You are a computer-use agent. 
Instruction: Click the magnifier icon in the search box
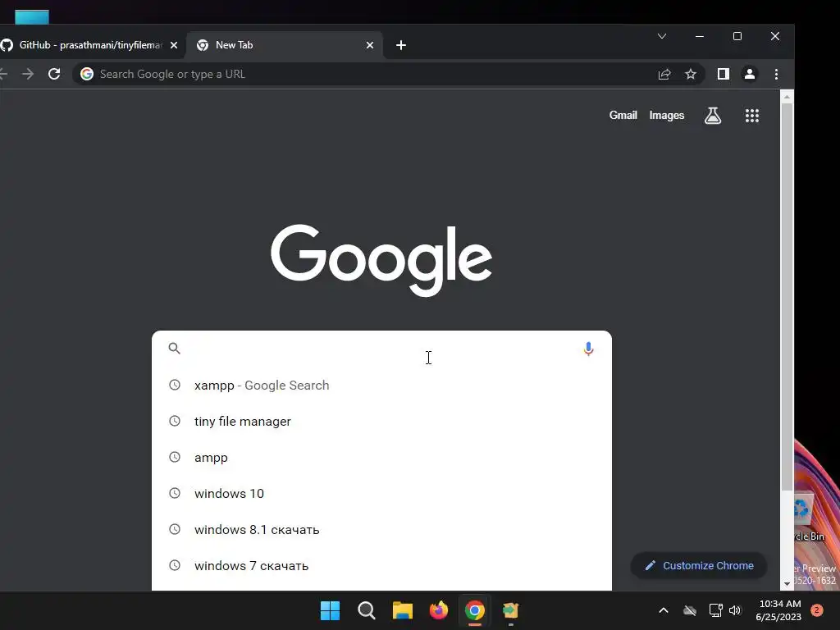pyautogui.click(x=174, y=348)
